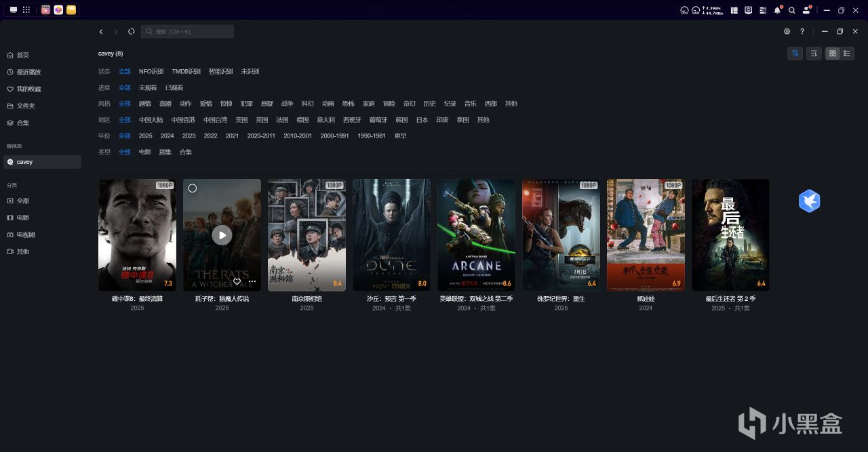
Task: Open more options on 耗子帮 poster
Action: point(252,281)
